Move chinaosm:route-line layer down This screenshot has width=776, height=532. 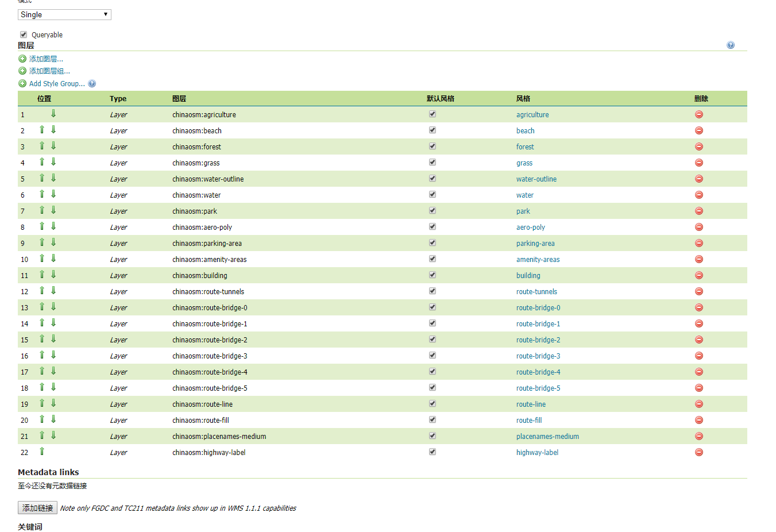[53, 403]
